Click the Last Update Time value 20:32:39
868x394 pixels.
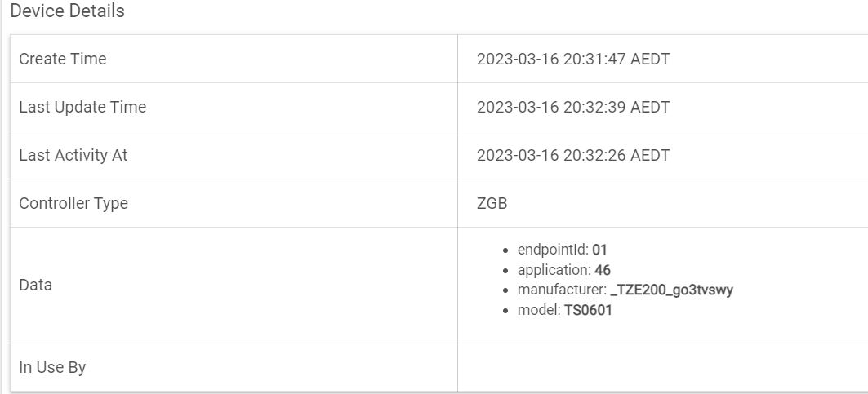pyautogui.click(x=573, y=107)
